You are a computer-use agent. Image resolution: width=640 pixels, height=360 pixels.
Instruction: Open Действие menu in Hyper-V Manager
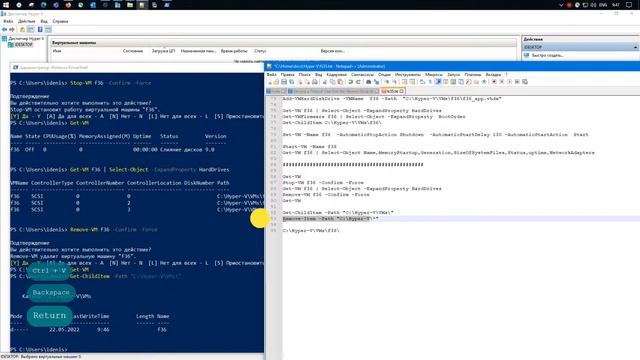point(27,21)
